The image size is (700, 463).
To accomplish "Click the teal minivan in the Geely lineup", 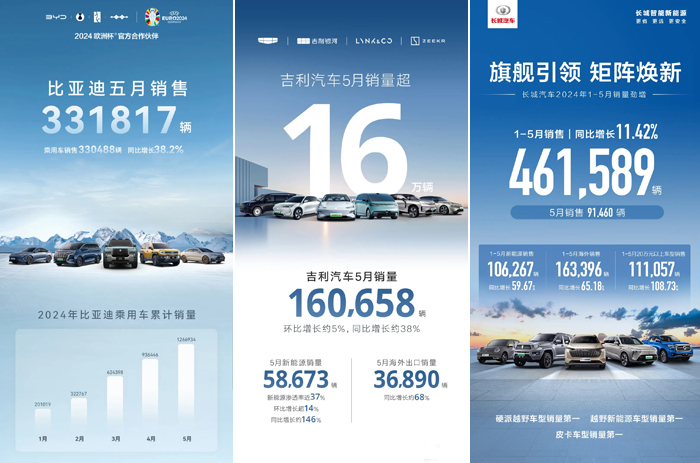I will pyautogui.click(x=377, y=206).
